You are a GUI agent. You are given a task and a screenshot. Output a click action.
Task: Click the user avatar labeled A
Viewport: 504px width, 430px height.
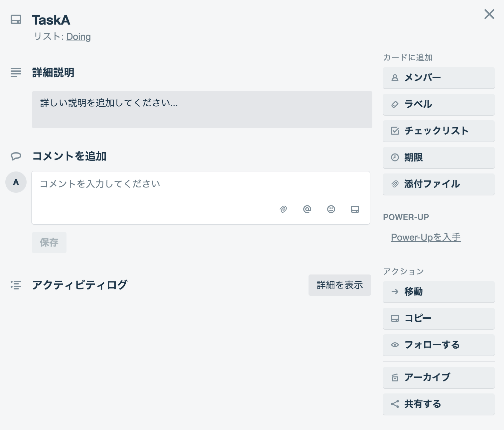click(16, 182)
